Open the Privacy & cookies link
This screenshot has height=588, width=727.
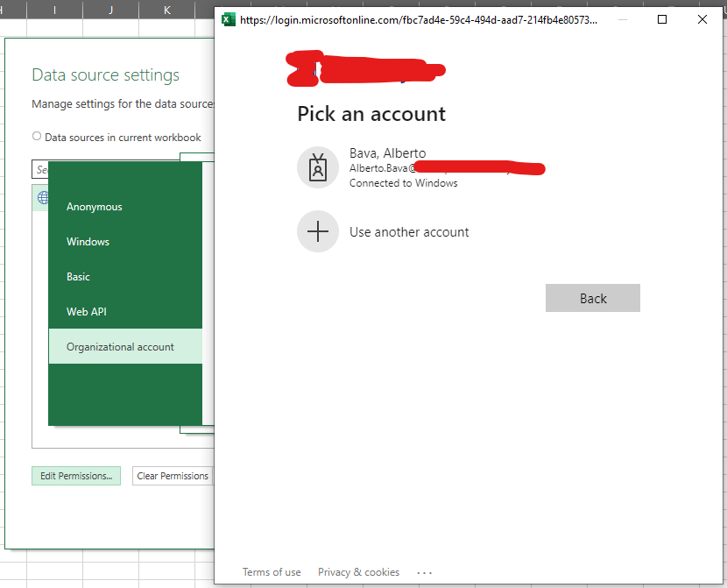point(358,572)
